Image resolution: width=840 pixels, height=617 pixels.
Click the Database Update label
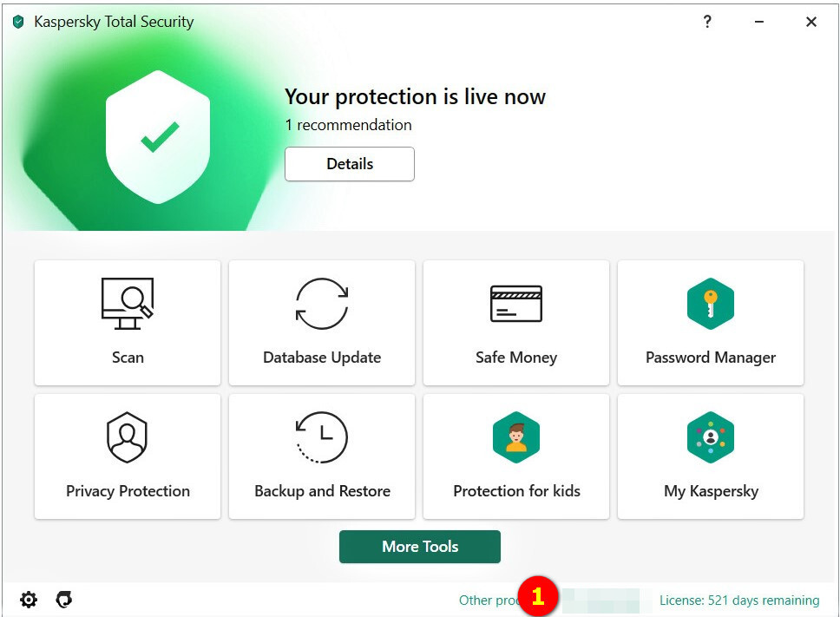point(322,358)
